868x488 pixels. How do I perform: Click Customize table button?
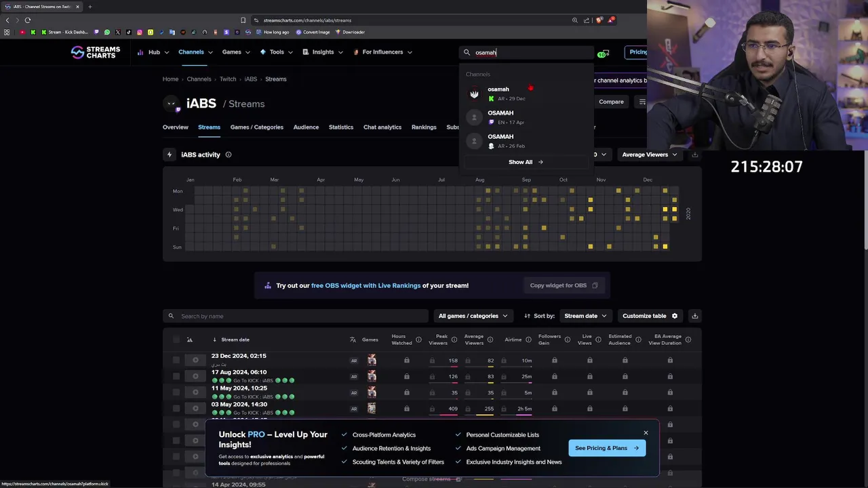click(x=650, y=316)
